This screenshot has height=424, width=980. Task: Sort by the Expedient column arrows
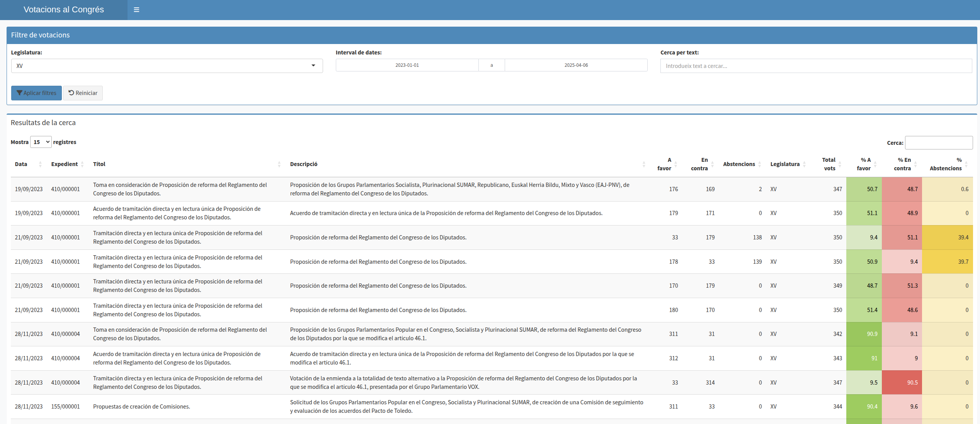point(82,164)
